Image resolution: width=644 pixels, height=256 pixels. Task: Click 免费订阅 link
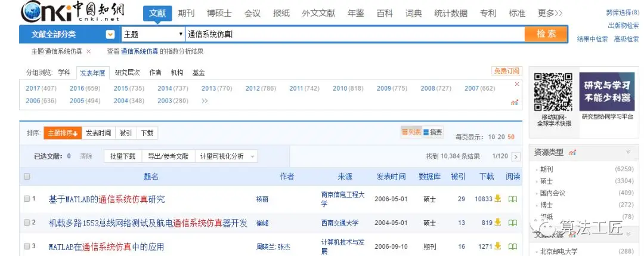507,71
